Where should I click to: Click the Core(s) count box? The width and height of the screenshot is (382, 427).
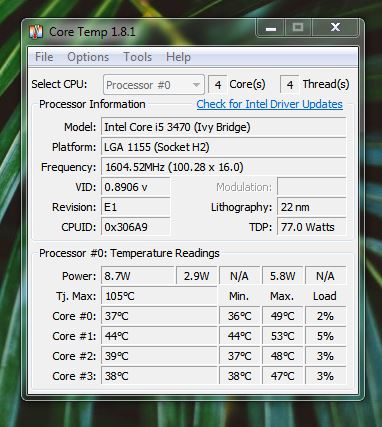218,85
